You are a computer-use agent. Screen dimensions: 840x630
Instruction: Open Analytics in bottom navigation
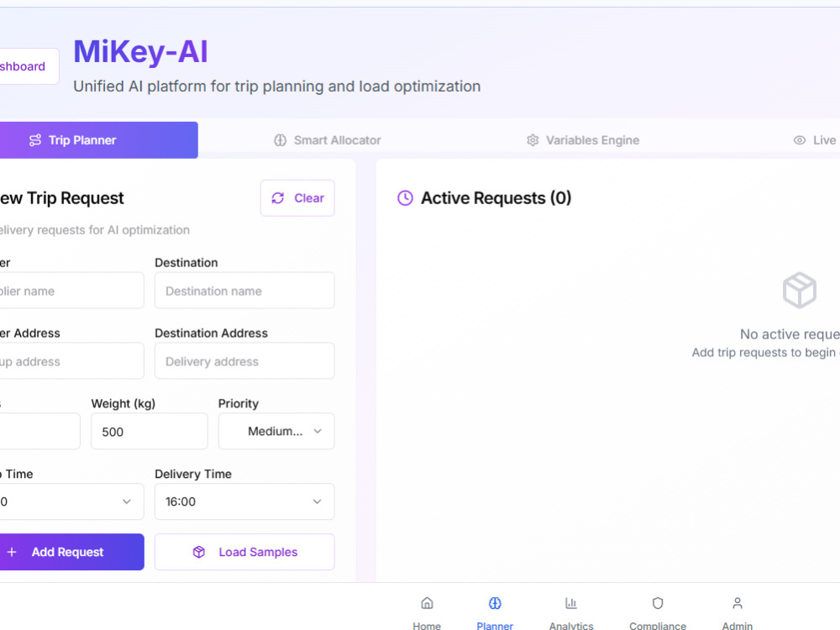click(x=571, y=613)
